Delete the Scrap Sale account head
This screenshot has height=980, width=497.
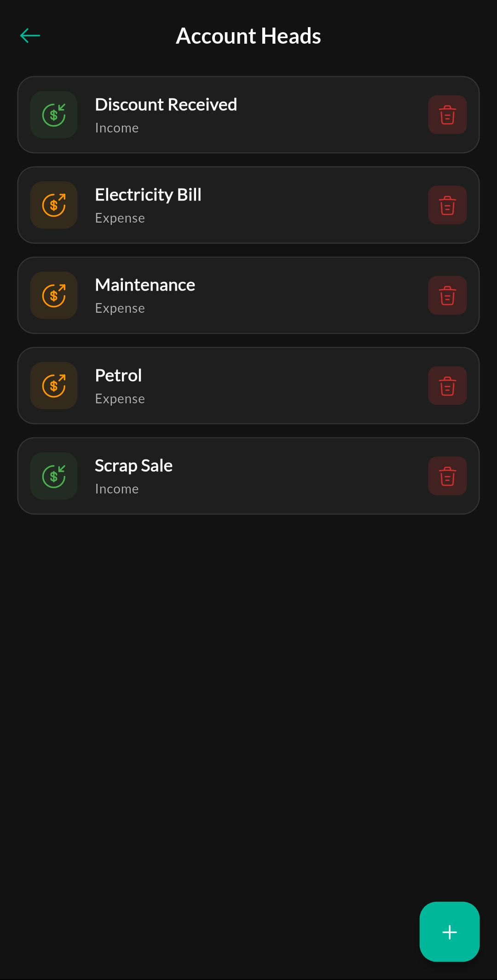447,476
